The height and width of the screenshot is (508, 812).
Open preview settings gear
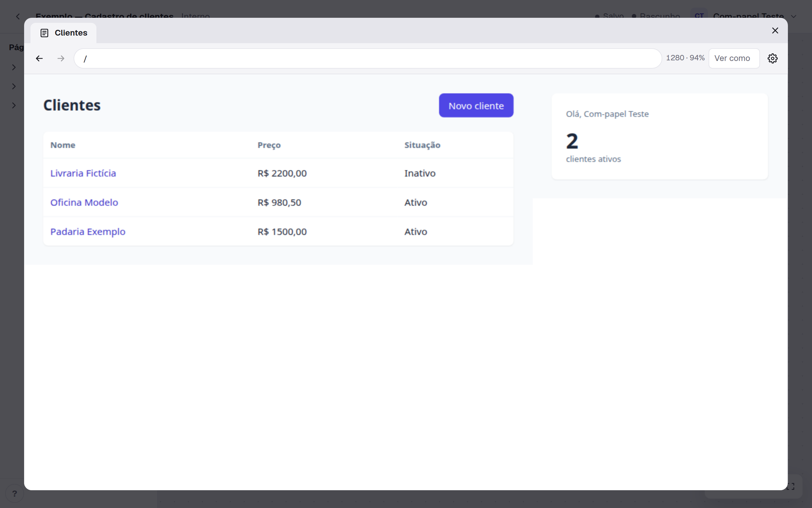coord(772,58)
